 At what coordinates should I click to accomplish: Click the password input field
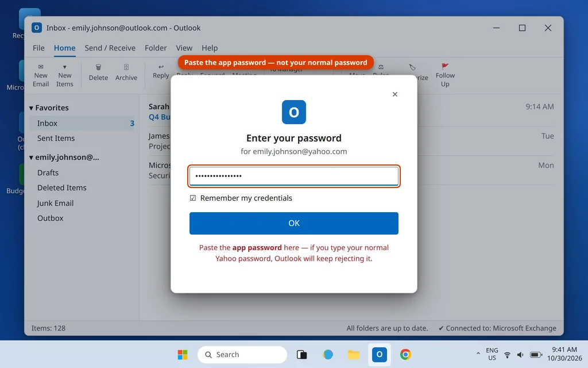pos(293,176)
